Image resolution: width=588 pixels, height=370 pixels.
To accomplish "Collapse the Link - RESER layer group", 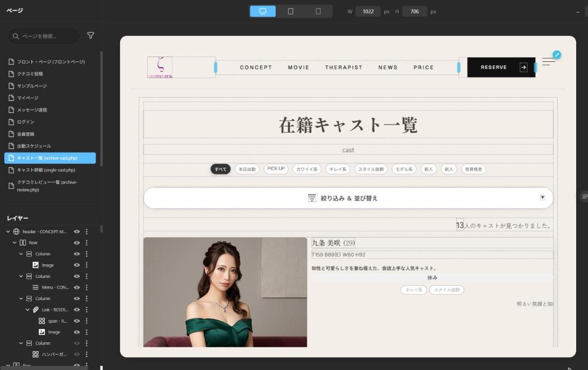I will click(x=27, y=310).
